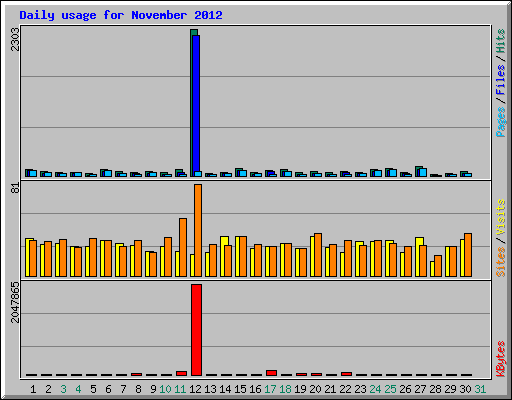The width and height of the screenshot is (512, 400).
Task: Click the orange bar for day 30
Action: [x=468, y=255]
